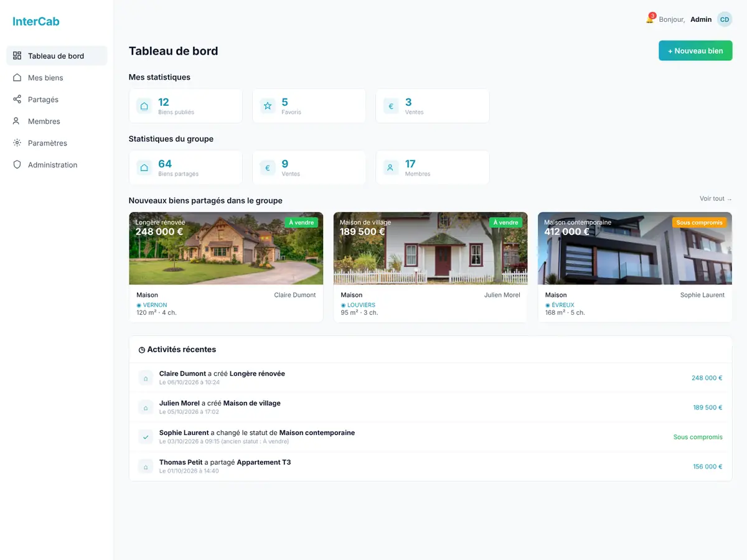Click the person icon beside Membres stat

tap(391, 167)
